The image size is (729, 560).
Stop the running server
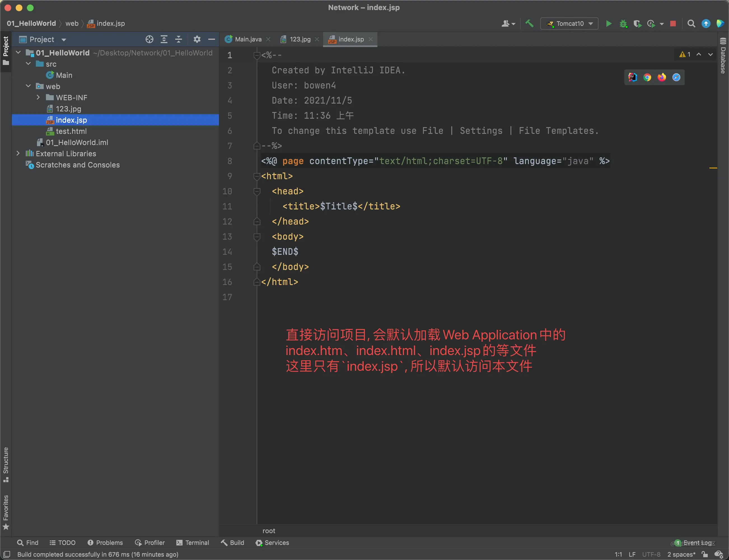coord(673,24)
